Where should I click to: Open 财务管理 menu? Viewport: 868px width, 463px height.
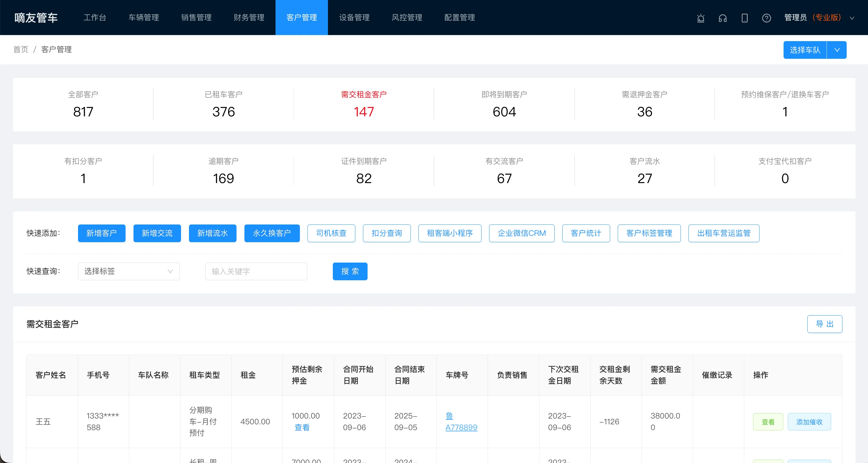[x=249, y=17]
